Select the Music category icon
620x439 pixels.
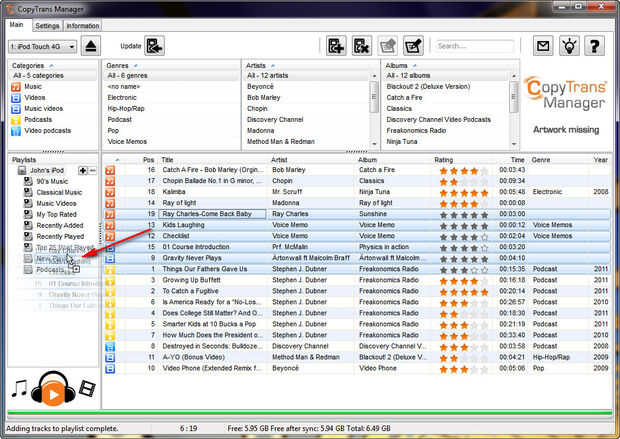coord(16,87)
